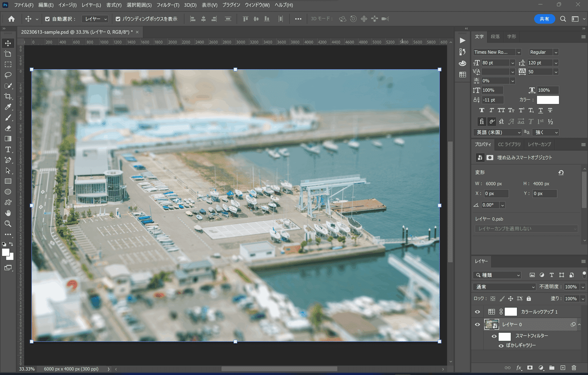
Task: Open the イメージ(I) menu
Action: (68, 5)
